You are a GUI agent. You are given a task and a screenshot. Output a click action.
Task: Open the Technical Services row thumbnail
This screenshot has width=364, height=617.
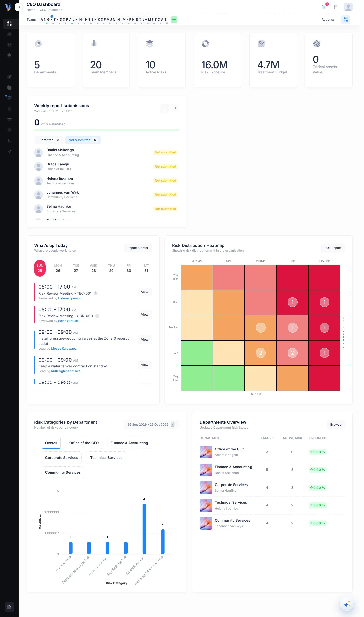(206, 505)
